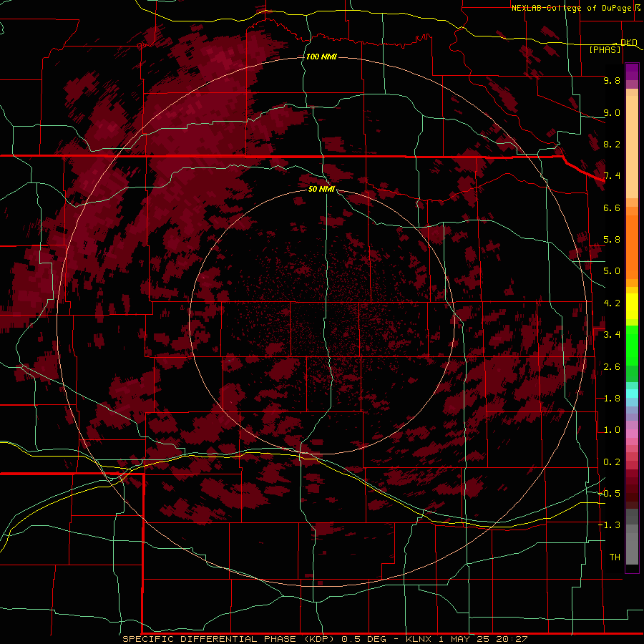The image size is (644, 644).
Task: Click the legend value 9.8
Action: 612,80
